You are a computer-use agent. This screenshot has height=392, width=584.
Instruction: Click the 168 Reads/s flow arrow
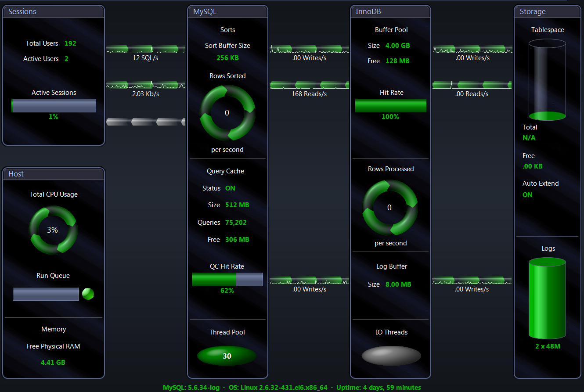coord(310,85)
